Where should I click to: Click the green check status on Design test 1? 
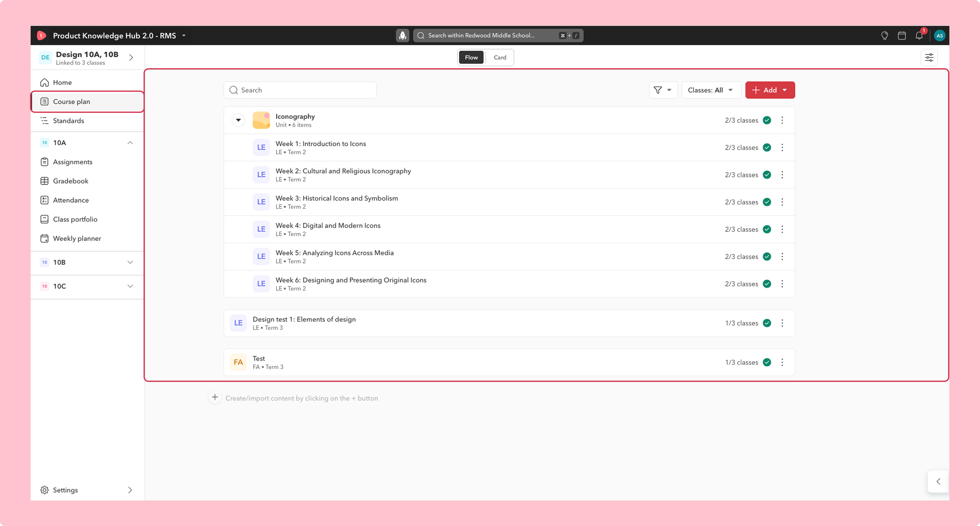pyautogui.click(x=767, y=323)
